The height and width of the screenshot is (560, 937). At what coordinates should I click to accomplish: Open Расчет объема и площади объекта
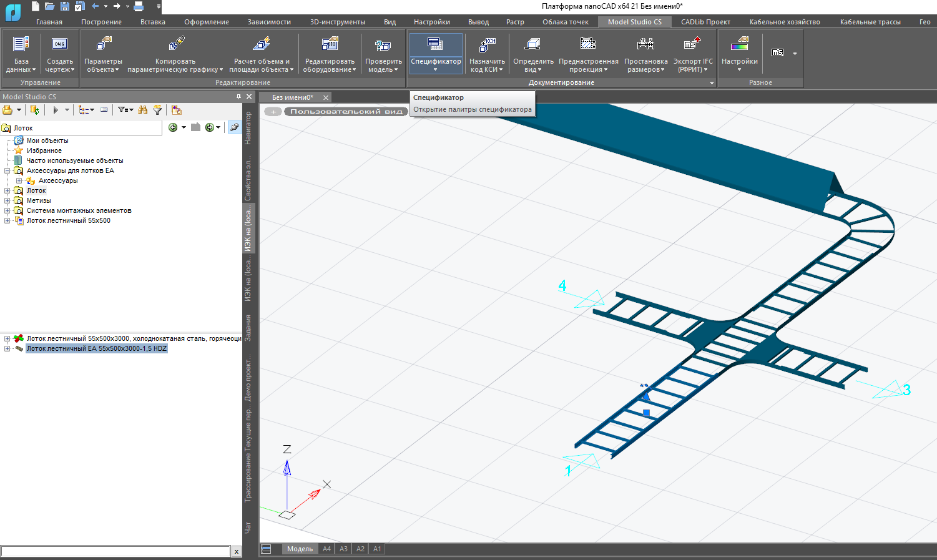pyautogui.click(x=262, y=54)
